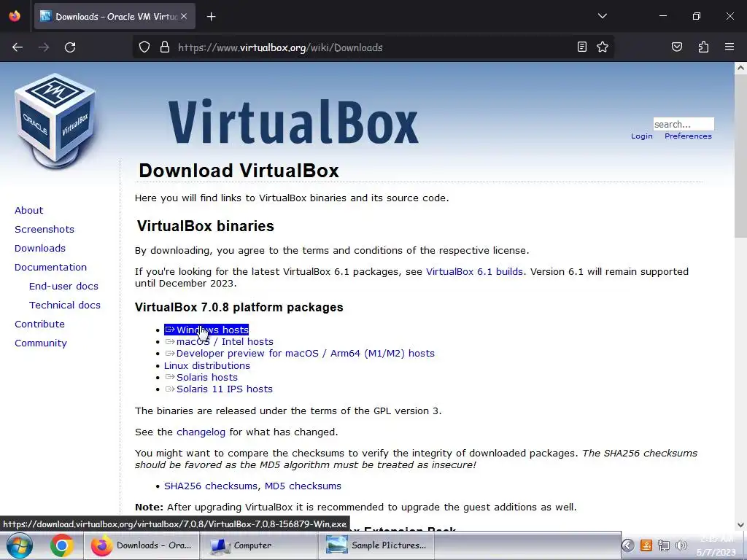
Task: Download the Solaris 11 IPS hosts package
Action: coord(219,389)
